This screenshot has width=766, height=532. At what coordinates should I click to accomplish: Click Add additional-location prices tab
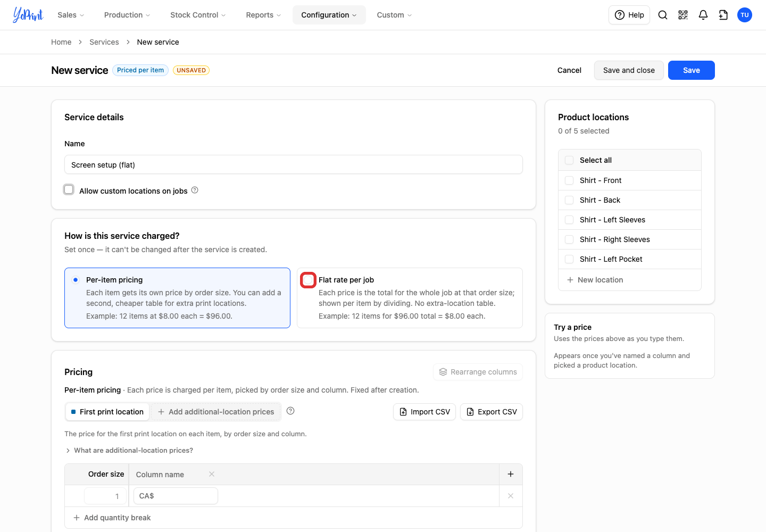(x=216, y=412)
